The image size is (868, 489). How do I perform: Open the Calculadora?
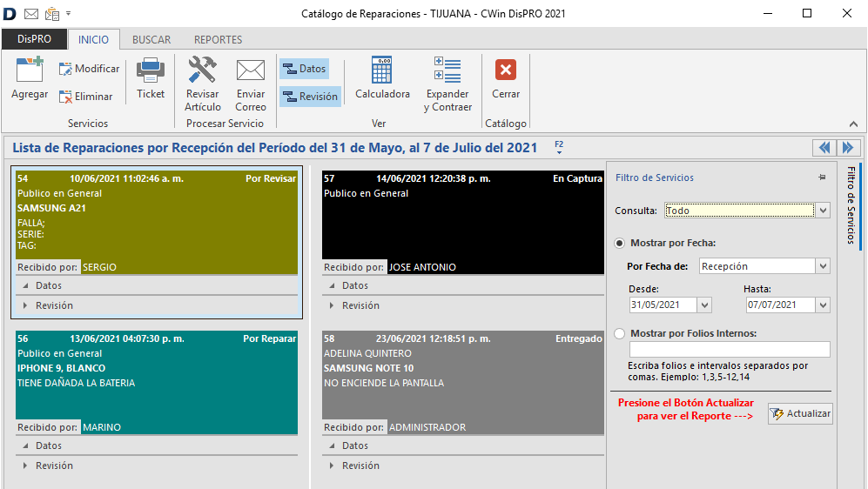[x=382, y=71]
